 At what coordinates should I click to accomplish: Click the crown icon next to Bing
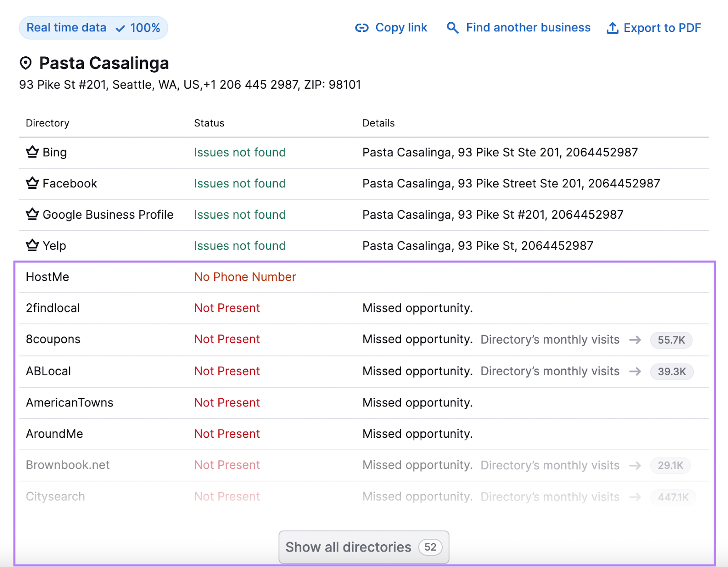(32, 152)
